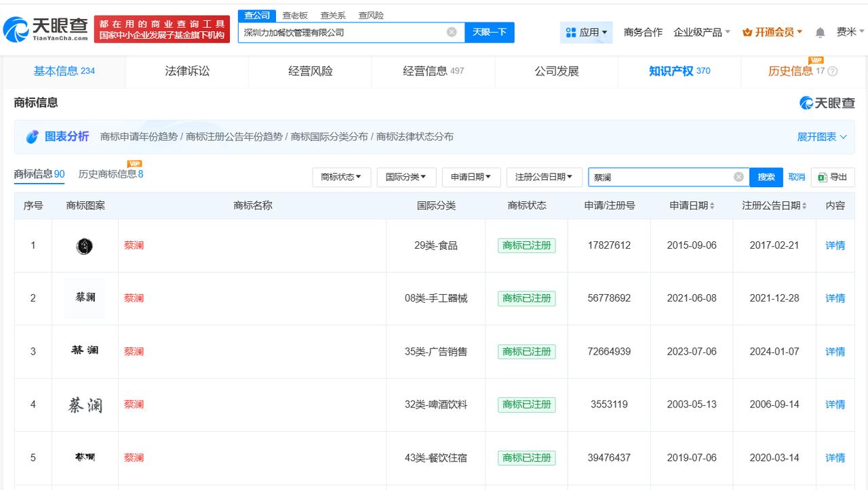Open the 注册公告日期 filter dropdown
Image resolution: width=868 pixels, height=490 pixels.
544,177
